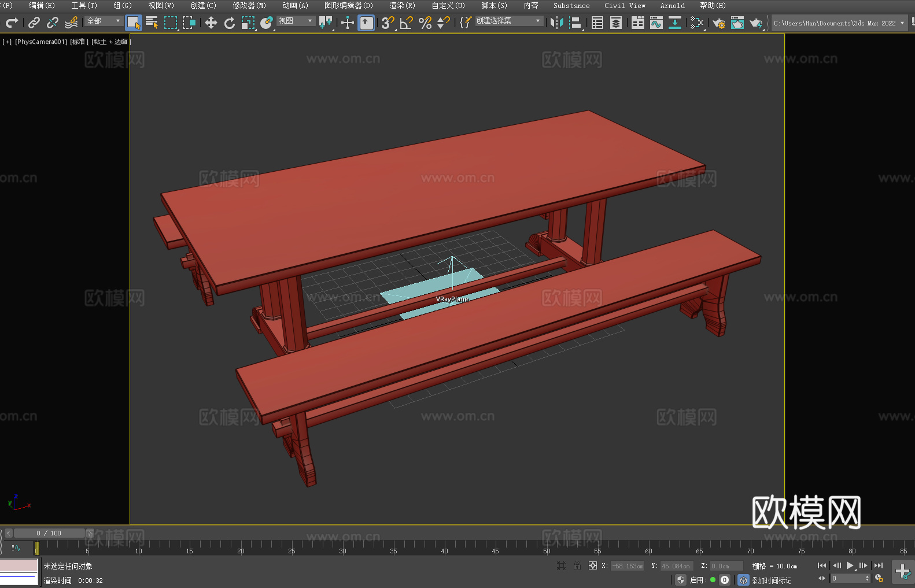The height and width of the screenshot is (588, 915).
Task: Click the Set Keys large plus button
Action: (902, 572)
